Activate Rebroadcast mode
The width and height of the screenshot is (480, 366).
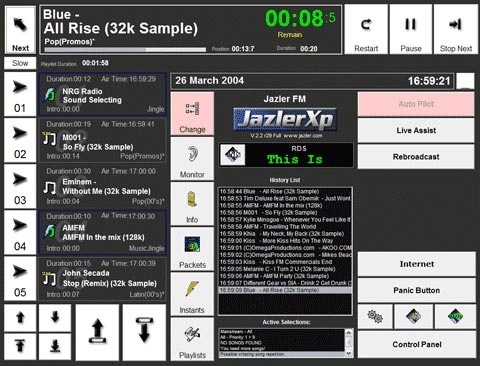click(416, 157)
